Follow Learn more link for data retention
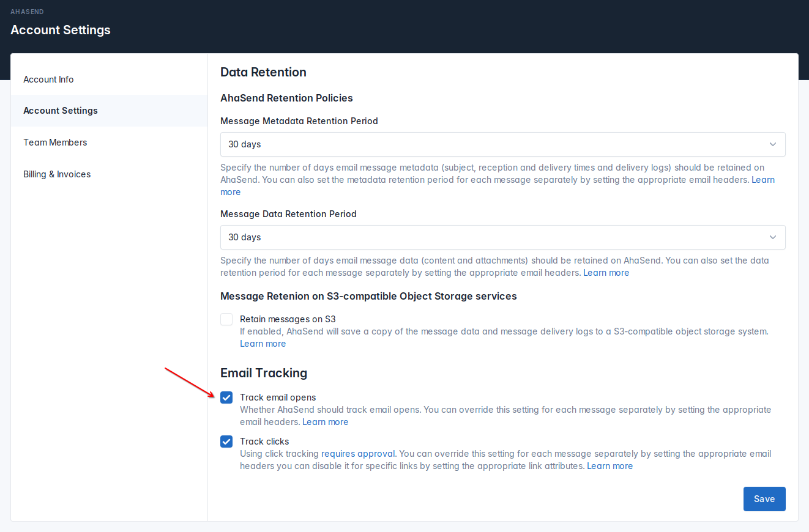The width and height of the screenshot is (809, 532). [606, 273]
